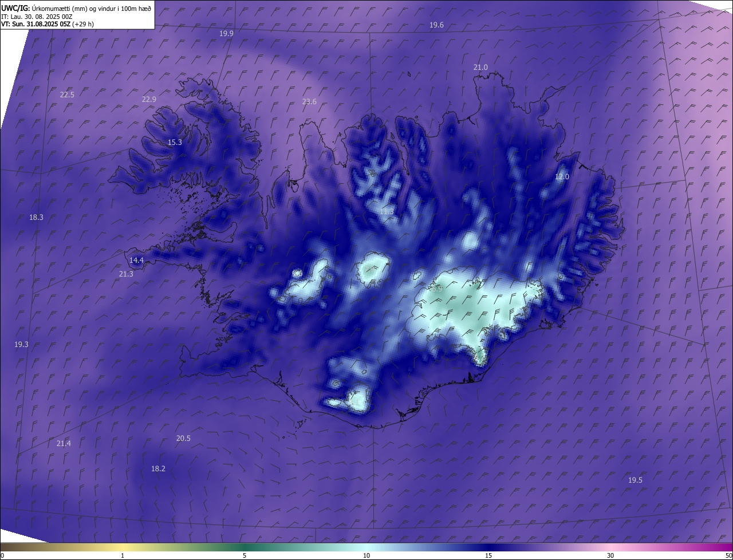Click the 11.3 value label in north Iceland
The height and width of the screenshot is (560, 733).
pyautogui.click(x=387, y=211)
